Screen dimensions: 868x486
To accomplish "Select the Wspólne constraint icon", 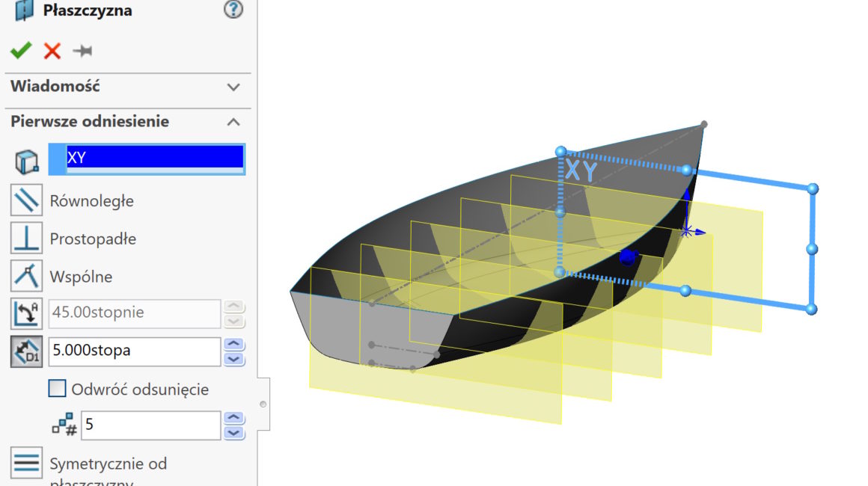I will [x=27, y=276].
